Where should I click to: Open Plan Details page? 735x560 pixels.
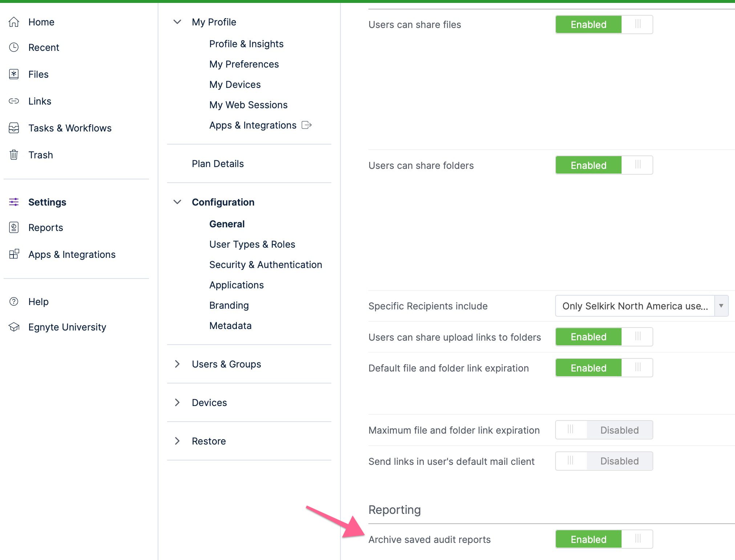pyautogui.click(x=218, y=164)
